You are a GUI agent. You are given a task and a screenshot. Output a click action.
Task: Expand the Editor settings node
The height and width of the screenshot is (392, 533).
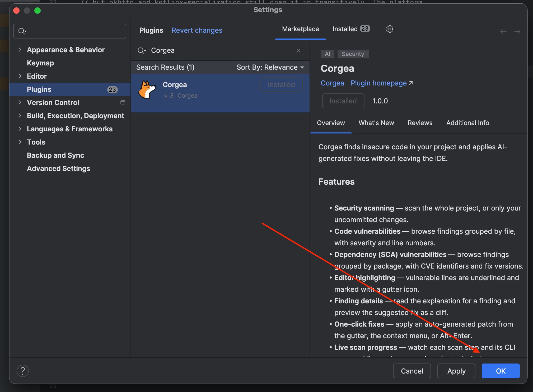point(20,76)
